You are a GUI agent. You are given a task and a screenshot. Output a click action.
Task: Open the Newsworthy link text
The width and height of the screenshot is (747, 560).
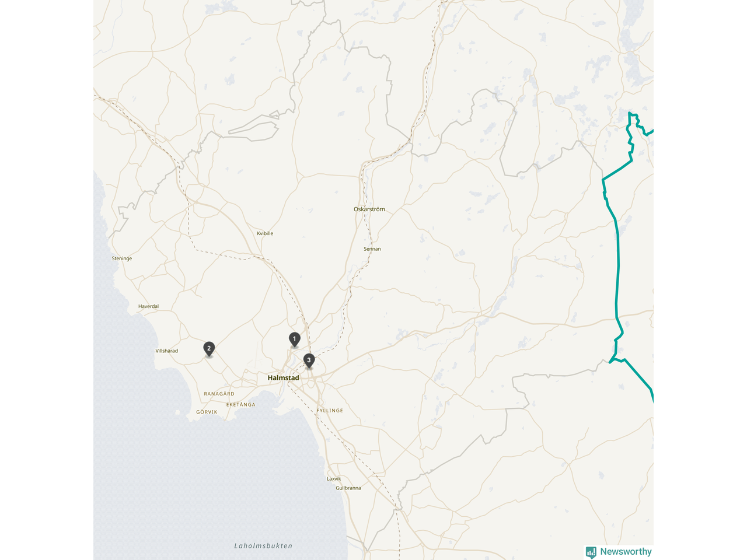[626, 551]
